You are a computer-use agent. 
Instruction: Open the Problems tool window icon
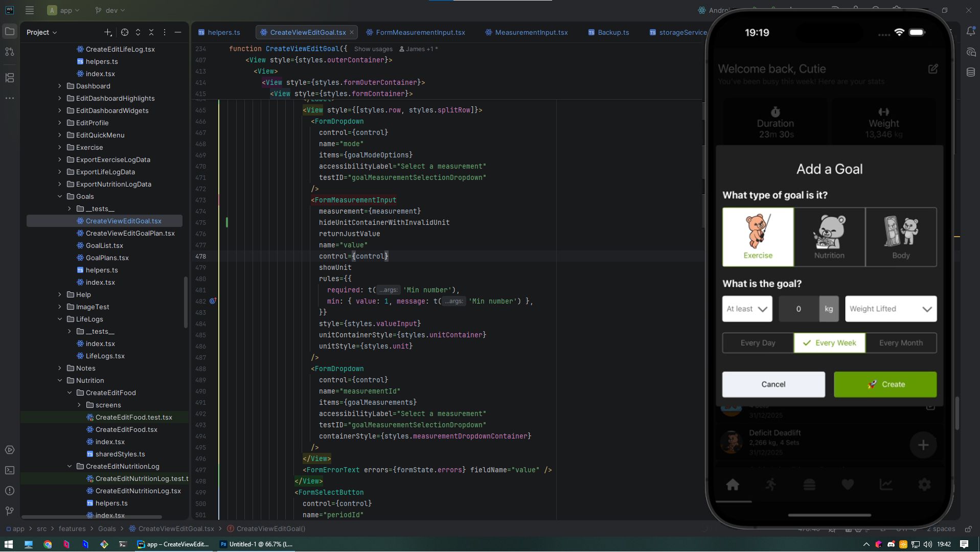pos(10,491)
